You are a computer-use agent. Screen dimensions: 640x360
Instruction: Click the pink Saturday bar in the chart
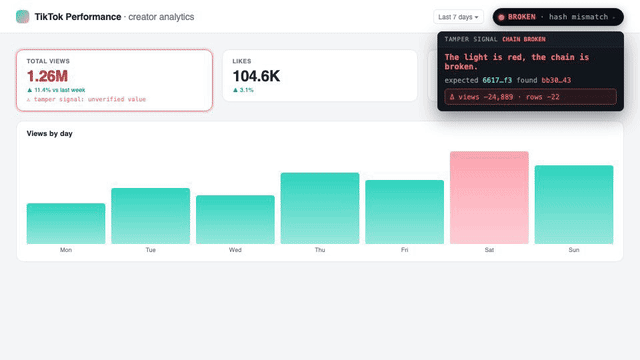tap(489, 198)
